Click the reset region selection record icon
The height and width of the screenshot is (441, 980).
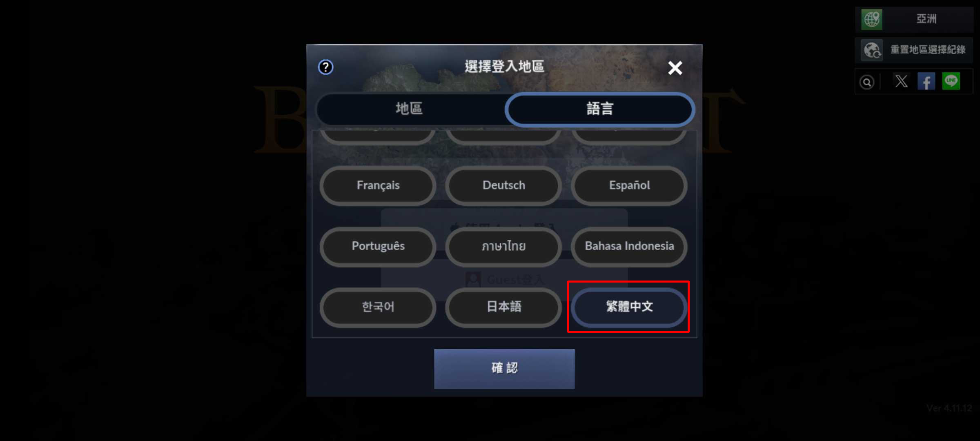(x=872, y=50)
